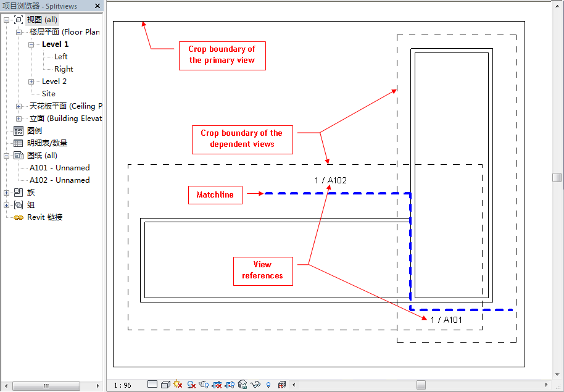This screenshot has height=392, width=564.
Task: Open the rendering dialog teapot icon
Action: (x=204, y=385)
